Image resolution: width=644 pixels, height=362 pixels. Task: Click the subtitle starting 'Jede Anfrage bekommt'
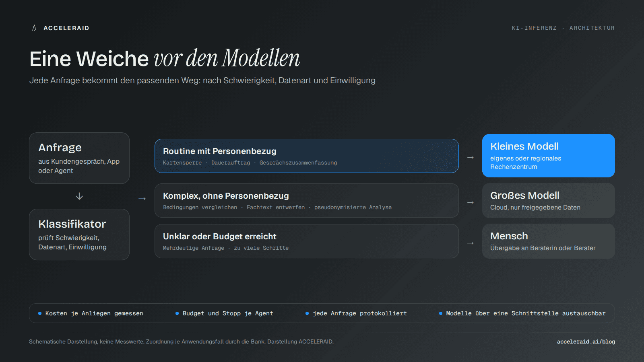tap(202, 80)
